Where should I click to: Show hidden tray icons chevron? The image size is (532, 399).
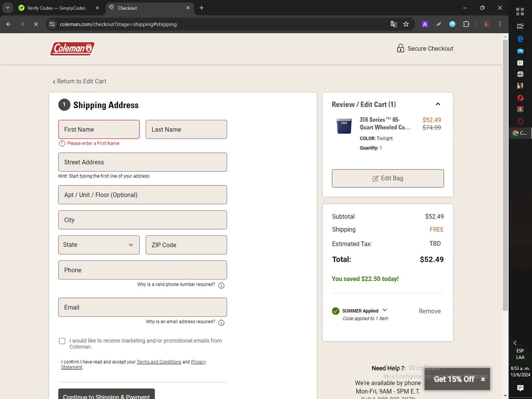pyautogui.click(x=515, y=343)
